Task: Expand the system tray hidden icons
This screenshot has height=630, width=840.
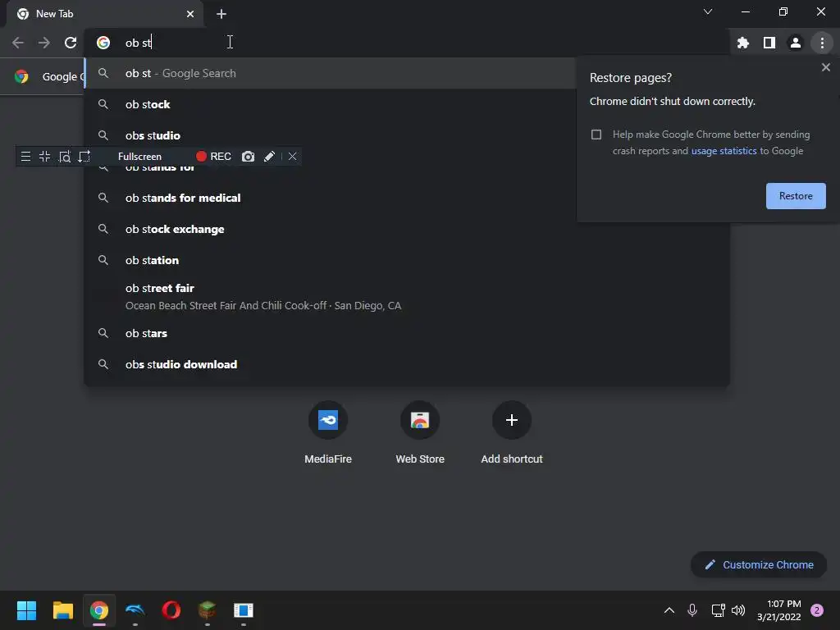Action: tap(669, 610)
